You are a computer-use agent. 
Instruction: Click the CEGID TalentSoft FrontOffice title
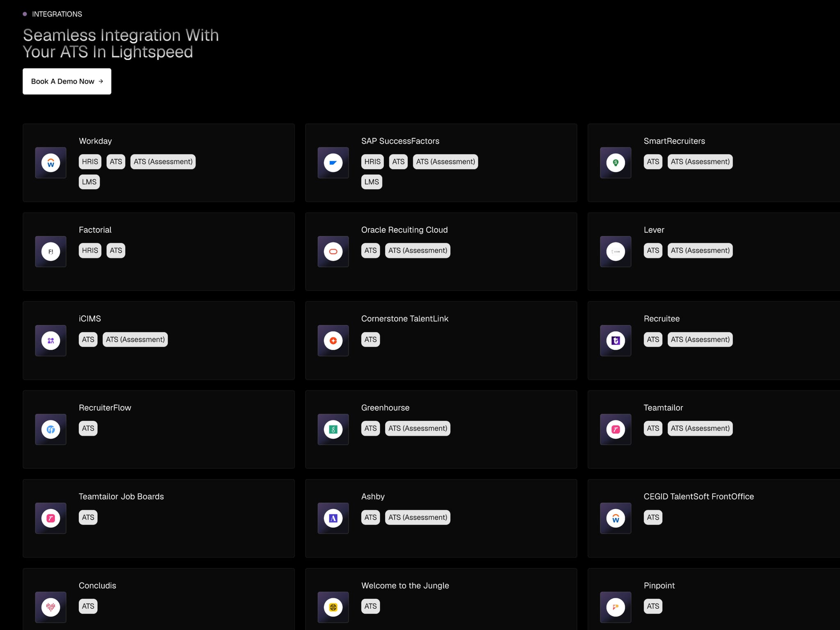click(x=698, y=496)
